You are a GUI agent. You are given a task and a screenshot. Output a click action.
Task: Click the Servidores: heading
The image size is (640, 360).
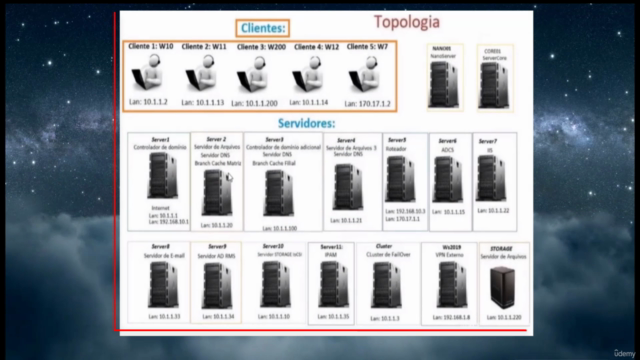(307, 123)
